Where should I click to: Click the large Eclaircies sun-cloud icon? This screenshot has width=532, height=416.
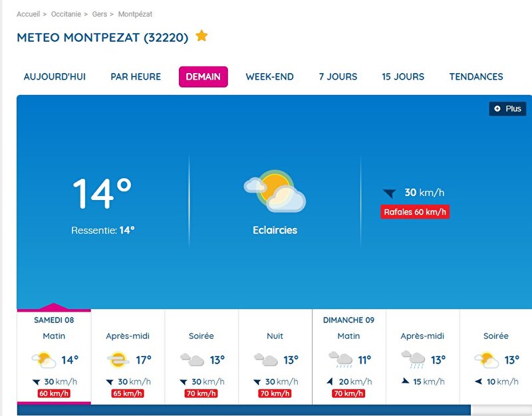(275, 191)
